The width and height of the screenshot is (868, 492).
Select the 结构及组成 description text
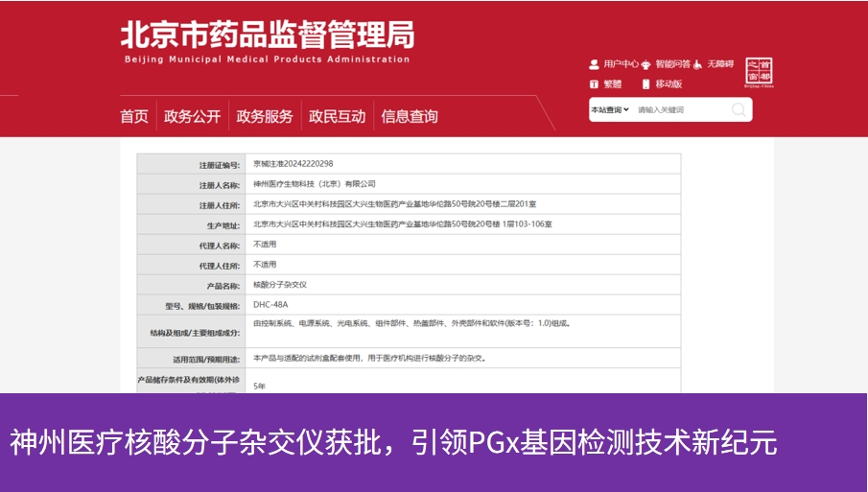pyautogui.click(x=412, y=323)
